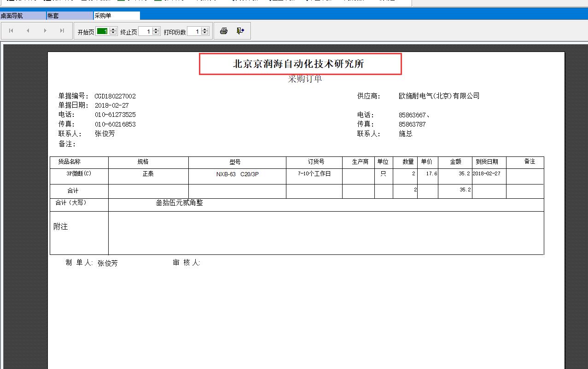The width and height of the screenshot is (588, 369).
Task: Go to the first page of the preview
Action: pos(11,31)
